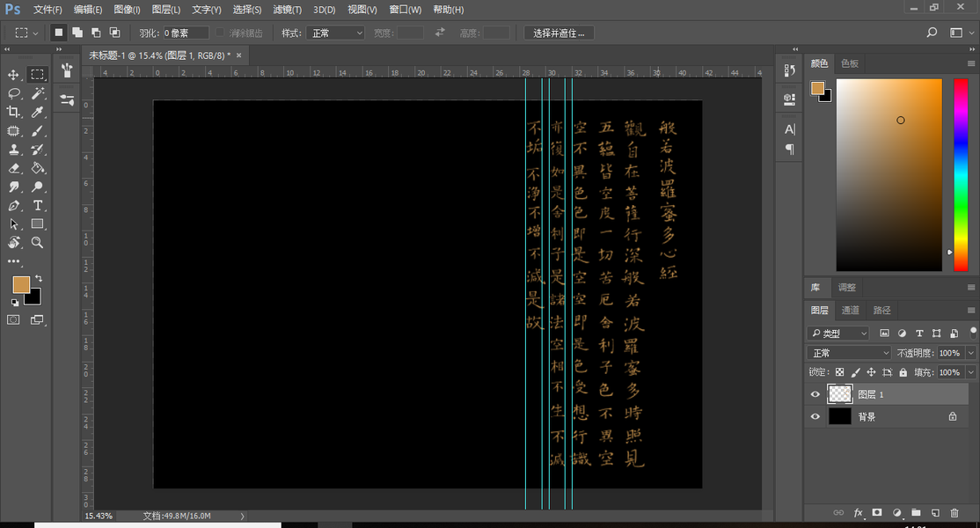Toggle lock transparent pixels
980x528 pixels.
pyautogui.click(x=839, y=372)
